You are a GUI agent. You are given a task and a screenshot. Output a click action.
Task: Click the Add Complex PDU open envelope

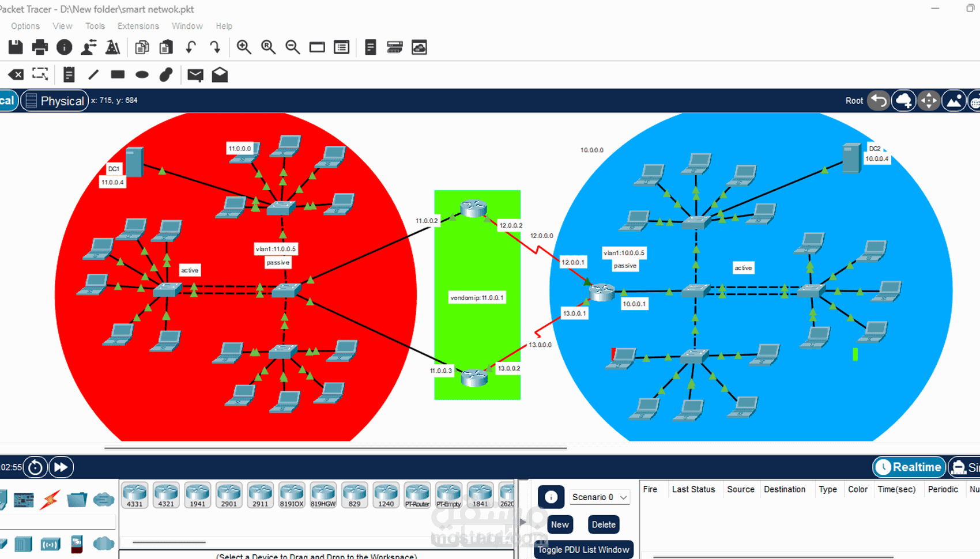[220, 74]
